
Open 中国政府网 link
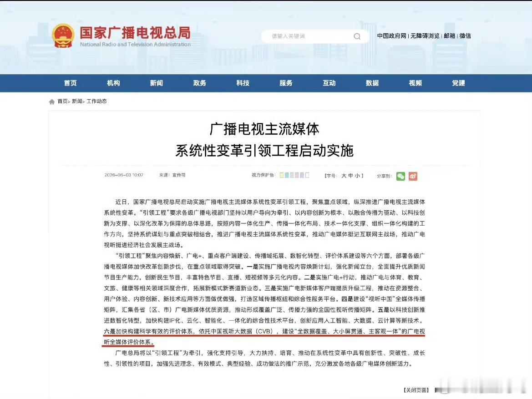[391, 35]
